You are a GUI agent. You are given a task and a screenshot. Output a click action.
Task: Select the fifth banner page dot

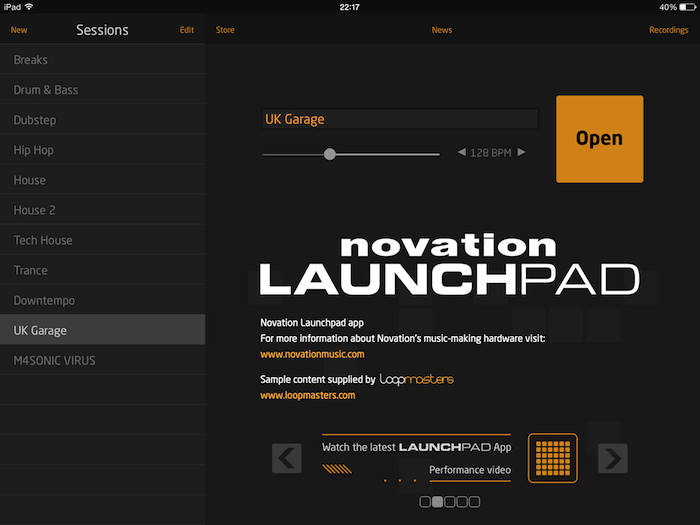tap(475, 502)
